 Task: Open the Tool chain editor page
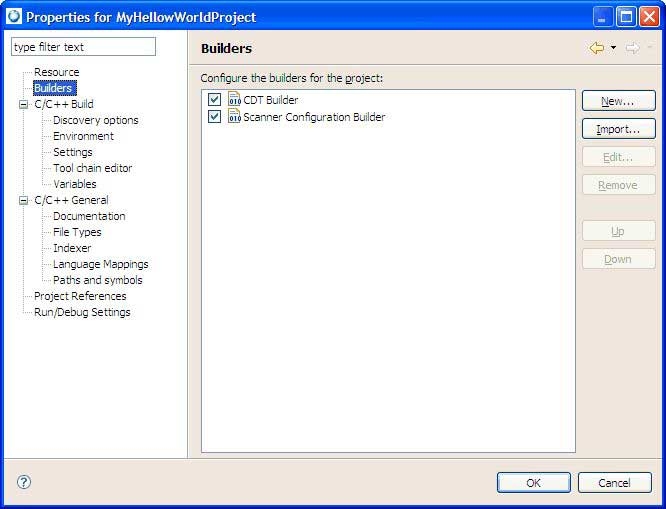(92, 168)
